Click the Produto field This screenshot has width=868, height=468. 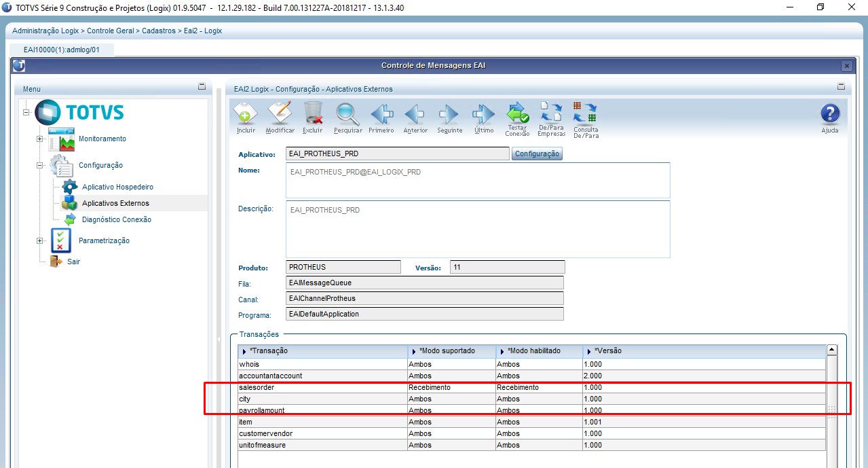[x=343, y=267]
